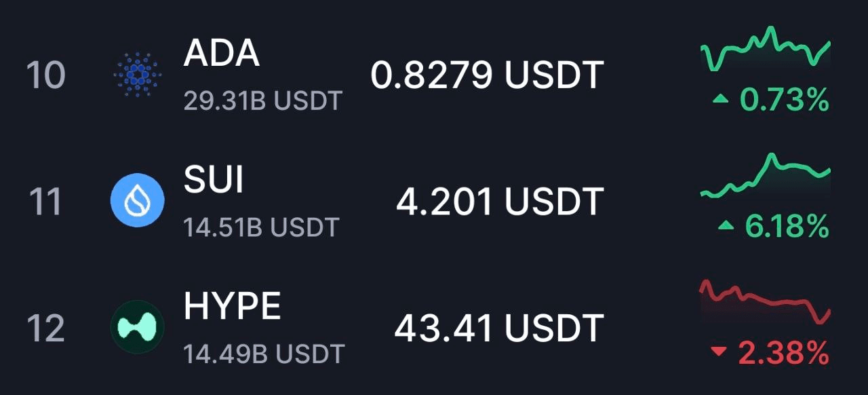868x395 pixels.
Task: Click the SUI price 4.201 USDT
Action: 500,202
